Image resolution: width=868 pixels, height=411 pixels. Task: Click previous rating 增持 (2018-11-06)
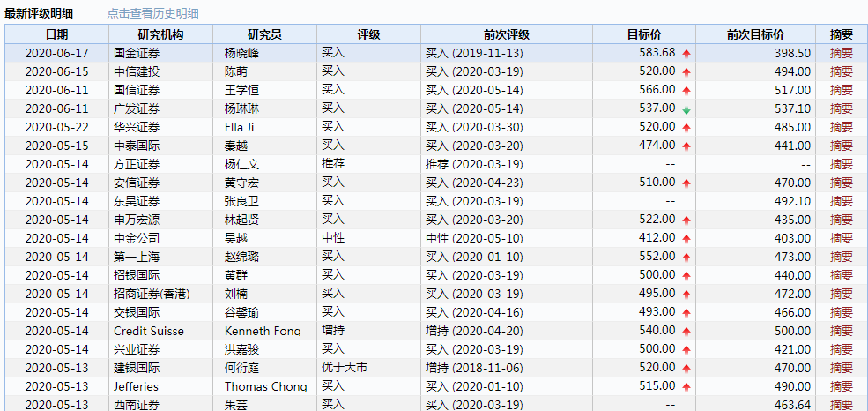point(474,369)
